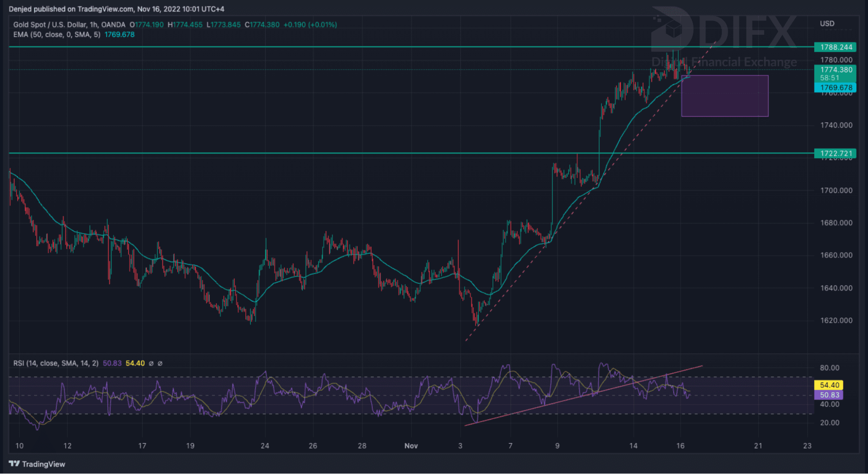Image resolution: width=868 pixels, height=474 pixels.
Task: Select the purple rectangle drawing
Action: 725,96
